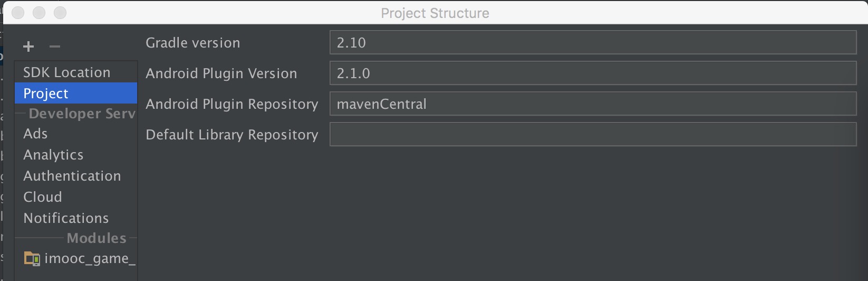The height and width of the screenshot is (281, 868).
Task: Click the empty Default Library Repository field
Action: 593,134
